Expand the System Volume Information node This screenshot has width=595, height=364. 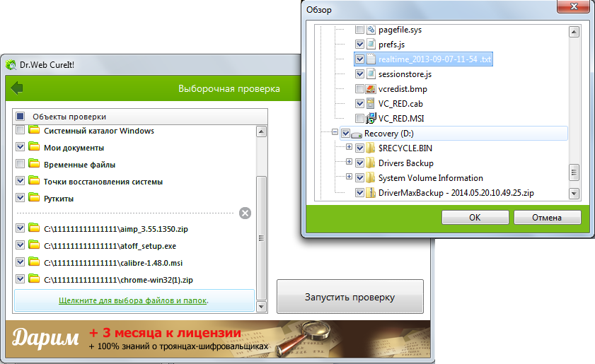(x=349, y=176)
